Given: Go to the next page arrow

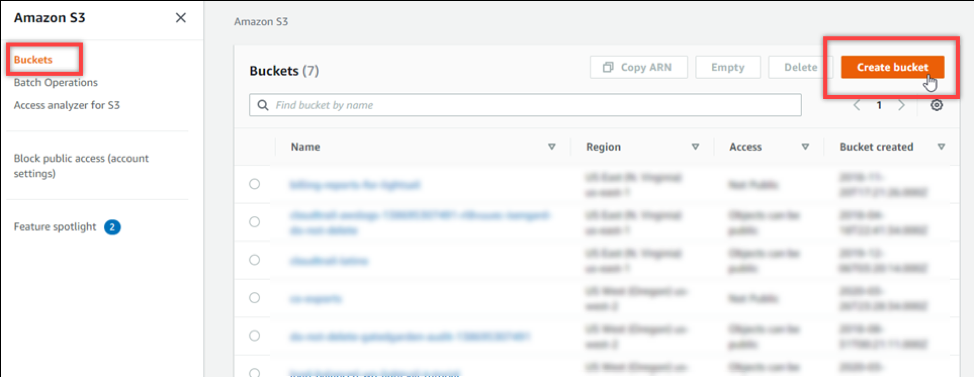Looking at the screenshot, I should pyautogui.click(x=901, y=105).
